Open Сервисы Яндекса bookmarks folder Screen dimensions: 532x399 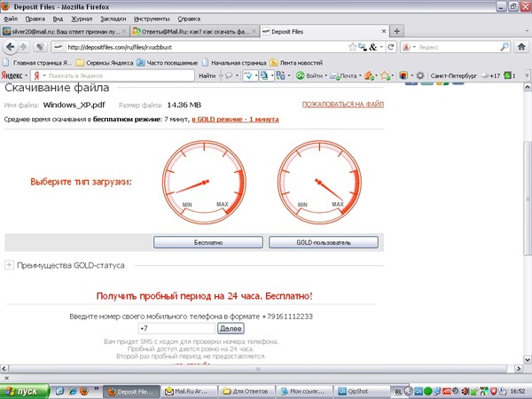[105, 63]
